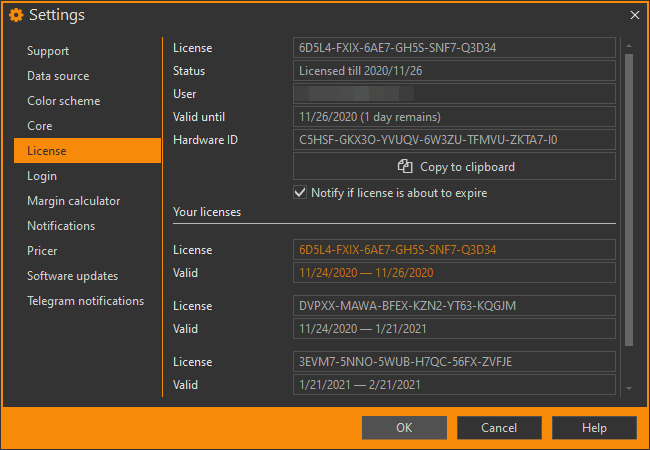650x450 pixels.
Task: Toggle Notify if license is about to expire
Action: coord(300,193)
